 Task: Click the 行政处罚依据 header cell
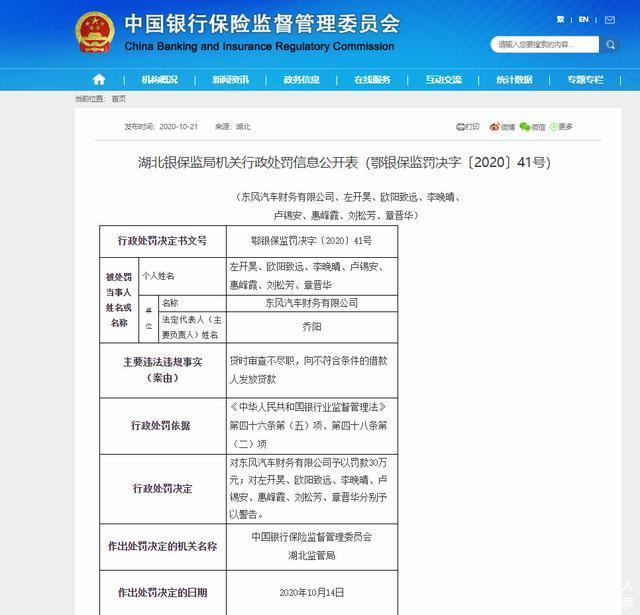162,426
